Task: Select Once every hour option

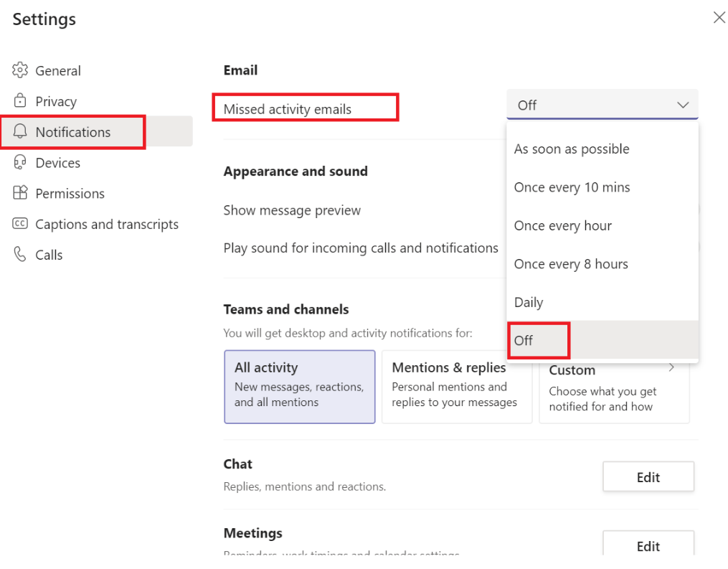Action: pos(563,226)
